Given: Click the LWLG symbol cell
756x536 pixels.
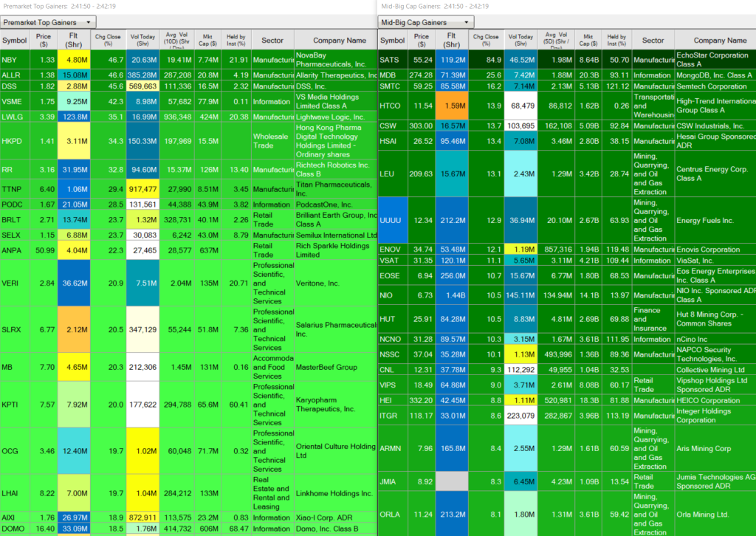Looking at the screenshot, I should [x=15, y=117].
